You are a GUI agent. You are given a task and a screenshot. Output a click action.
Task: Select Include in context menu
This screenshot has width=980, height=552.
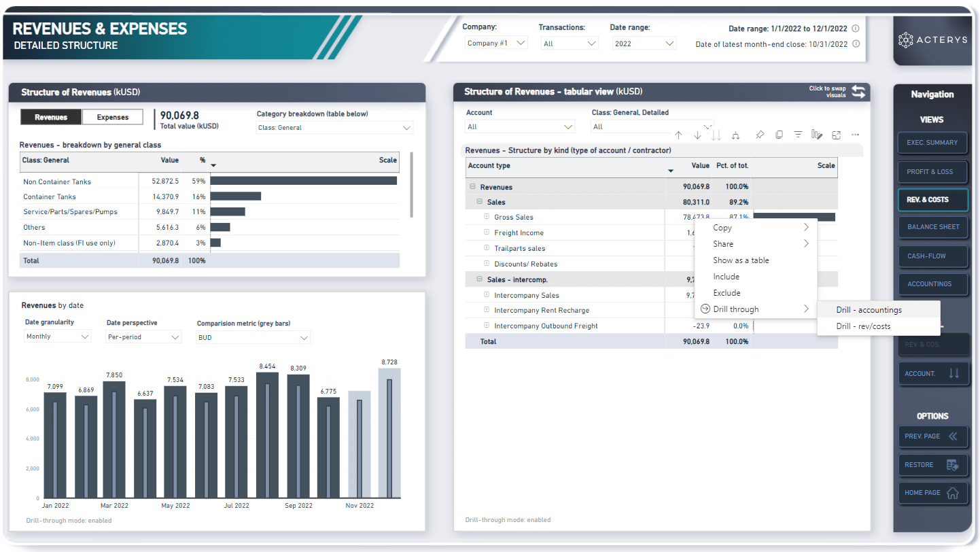[x=756, y=277]
